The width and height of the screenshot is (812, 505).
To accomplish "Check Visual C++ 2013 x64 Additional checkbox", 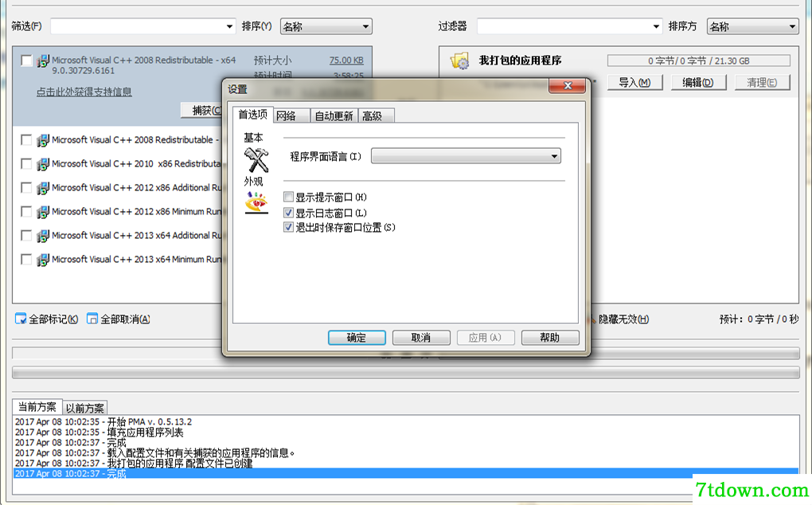I will tap(26, 235).
